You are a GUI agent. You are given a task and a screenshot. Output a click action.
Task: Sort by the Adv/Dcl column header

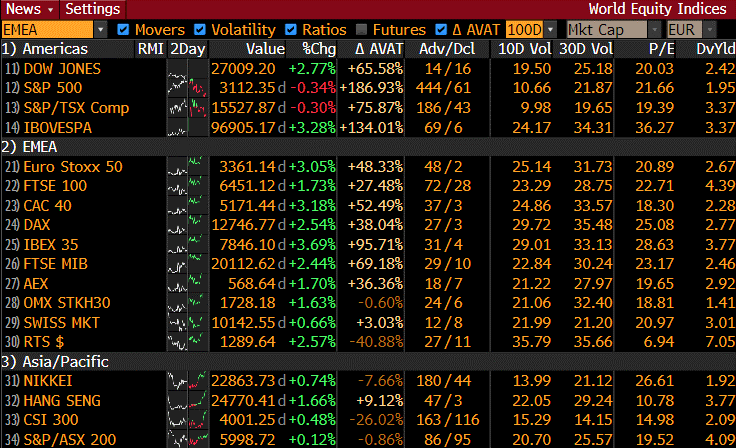[447, 49]
